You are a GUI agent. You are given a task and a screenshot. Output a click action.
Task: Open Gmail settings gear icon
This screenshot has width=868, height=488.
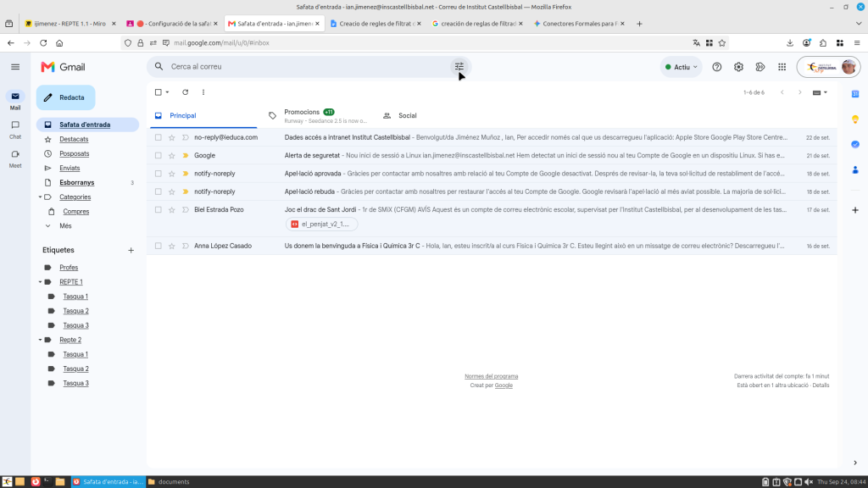(738, 67)
